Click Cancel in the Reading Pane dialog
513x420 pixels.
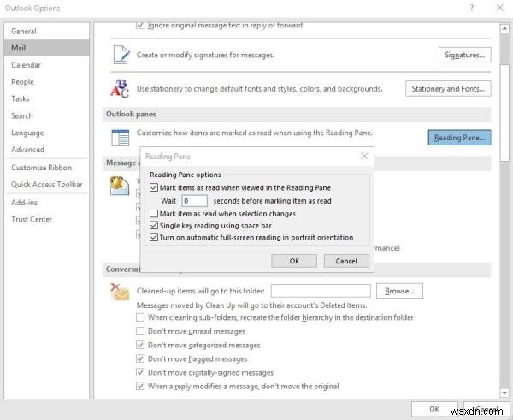(346, 261)
